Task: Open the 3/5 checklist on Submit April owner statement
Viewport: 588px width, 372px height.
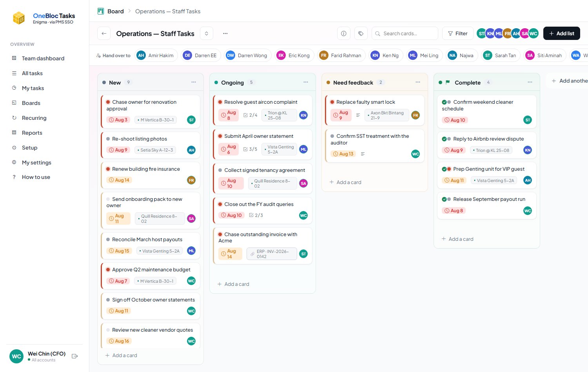Action: [x=250, y=149]
